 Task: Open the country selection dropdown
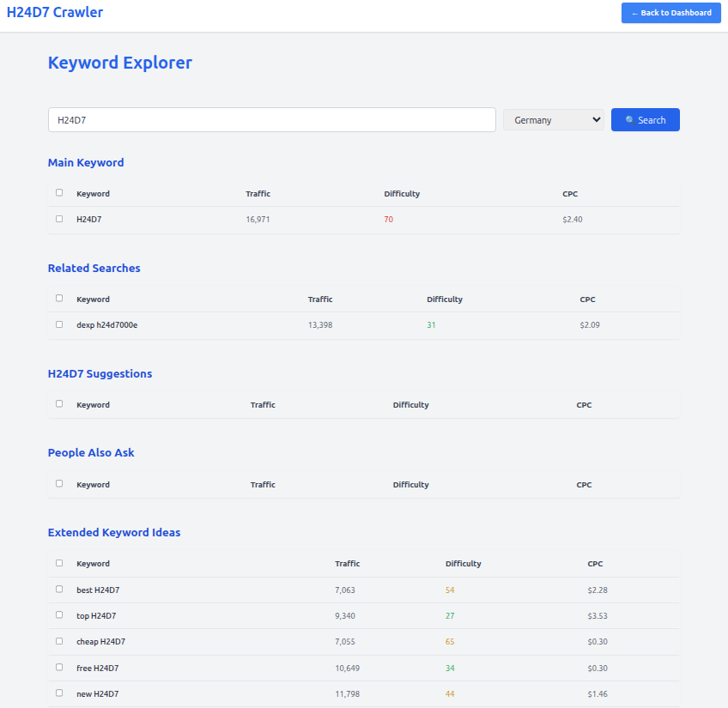click(x=553, y=119)
